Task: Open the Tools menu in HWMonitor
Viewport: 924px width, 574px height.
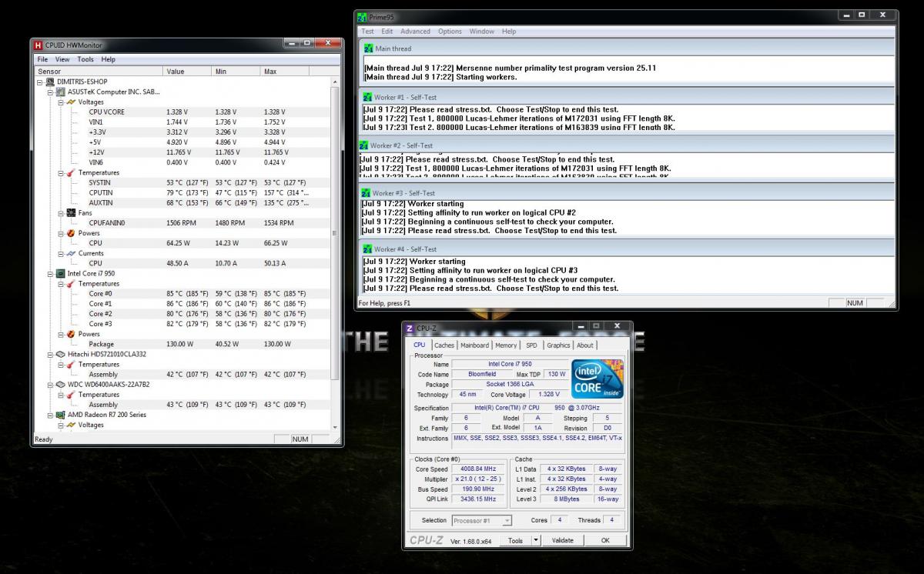Action: [x=85, y=59]
